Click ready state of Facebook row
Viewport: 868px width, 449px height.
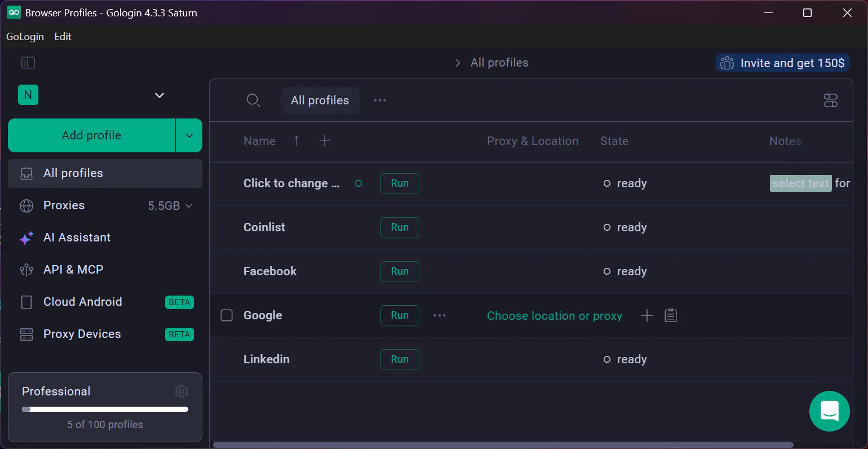[625, 271]
